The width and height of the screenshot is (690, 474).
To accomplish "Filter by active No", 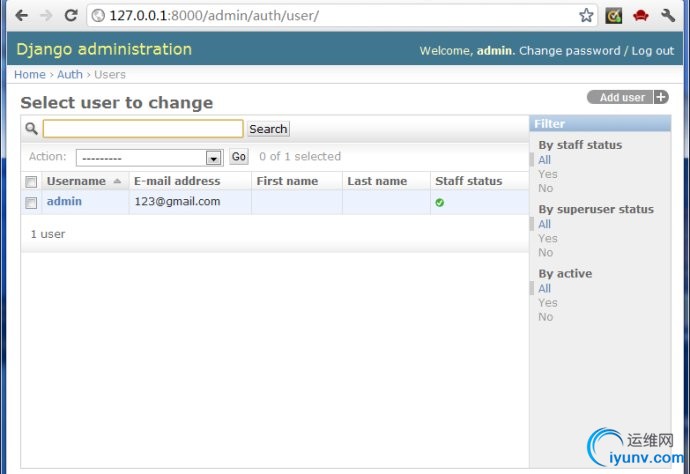I will [x=546, y=317].
